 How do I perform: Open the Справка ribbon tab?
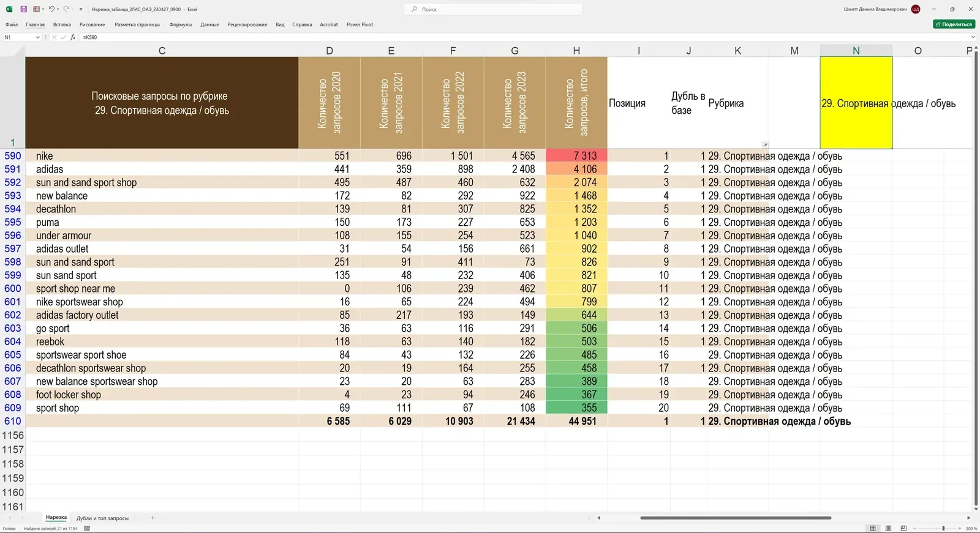click(x=302, y=24)
